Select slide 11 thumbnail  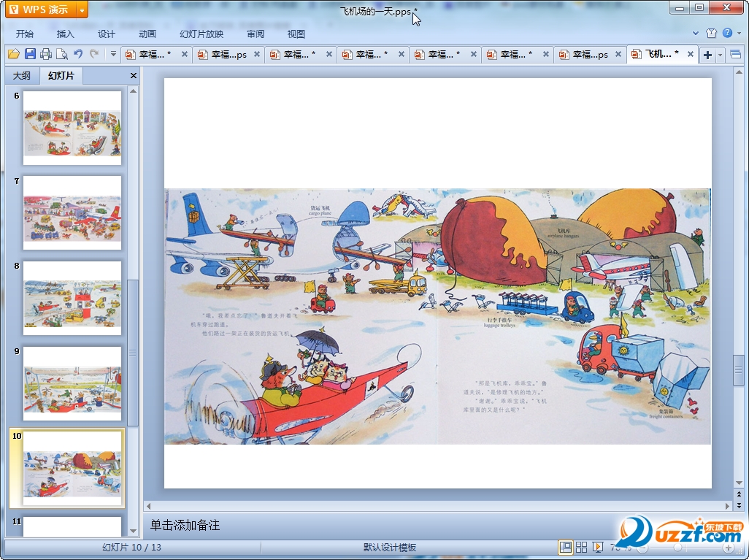pos(72,526)
